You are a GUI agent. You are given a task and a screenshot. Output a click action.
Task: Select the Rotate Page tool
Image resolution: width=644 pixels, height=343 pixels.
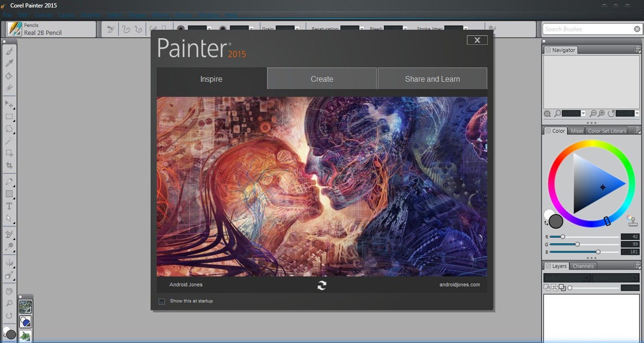tap(9, 316)
